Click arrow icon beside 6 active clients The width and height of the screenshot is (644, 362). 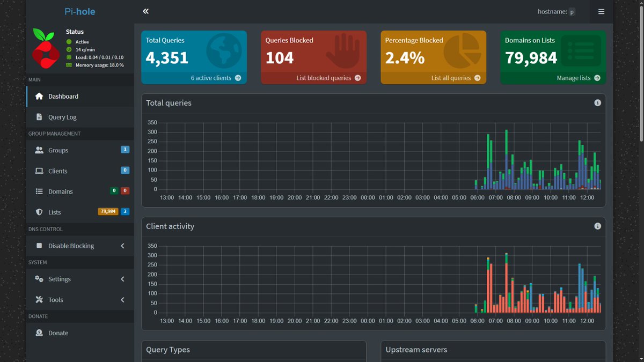coord(238,78)
